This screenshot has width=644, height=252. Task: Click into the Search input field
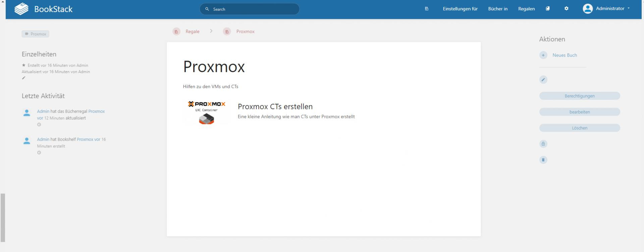click(x=250, y=9)
